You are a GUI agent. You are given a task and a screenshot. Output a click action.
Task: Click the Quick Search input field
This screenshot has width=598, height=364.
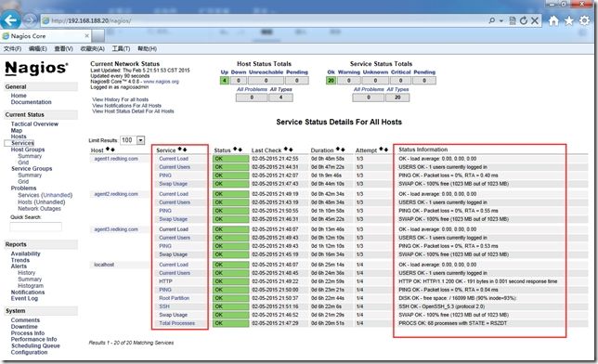(36, 227)
